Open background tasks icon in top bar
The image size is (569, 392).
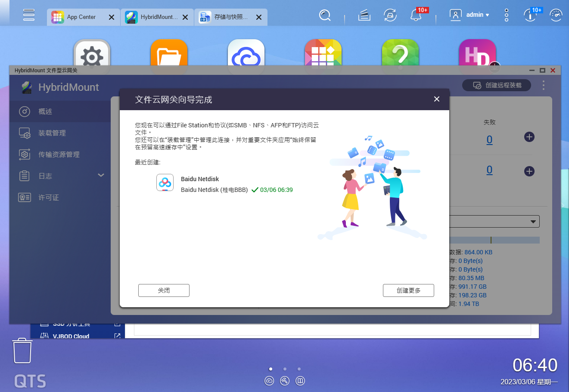coord(364,15)
